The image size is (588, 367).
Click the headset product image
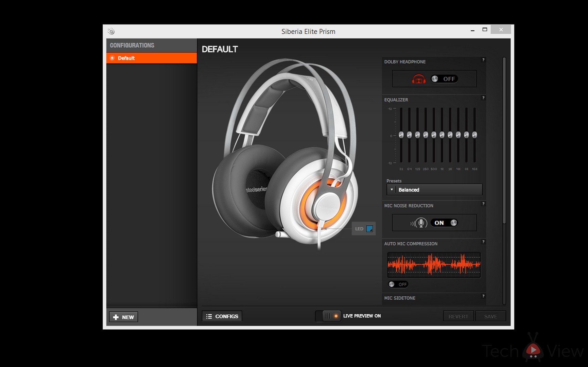click(x=285, y=154)
